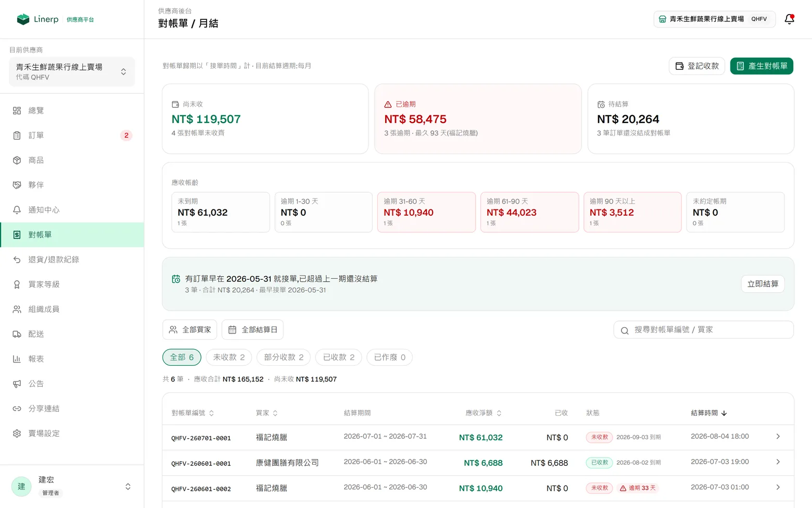Click the 逾期 61-90 天 aging card

coord(529,212)
